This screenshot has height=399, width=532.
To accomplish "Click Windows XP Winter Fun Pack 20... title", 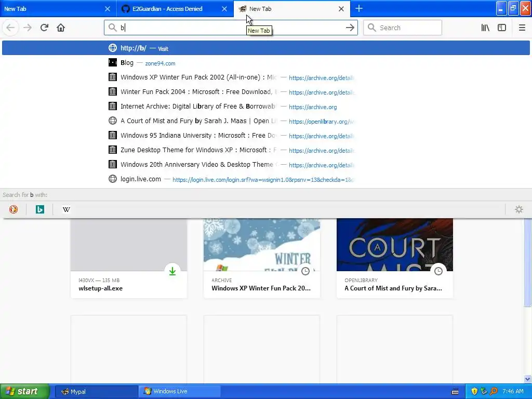I will (x=261, y=288).
